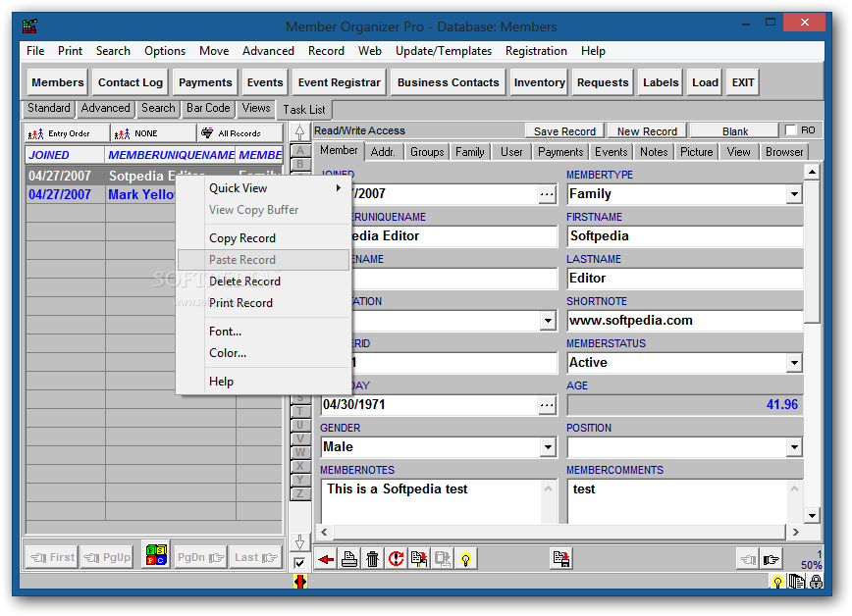
Task: Toggle the checkbox below the alphabet index
Action: tap(299, 563)
